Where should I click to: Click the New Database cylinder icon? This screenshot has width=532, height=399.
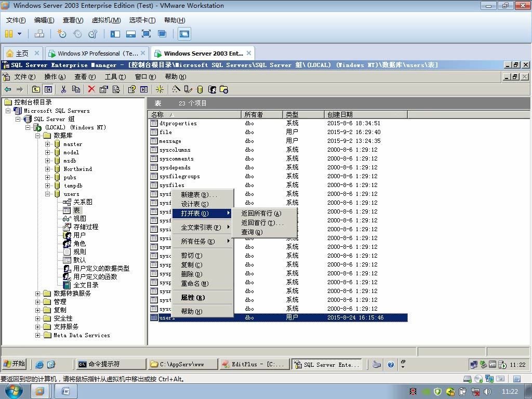200,89
